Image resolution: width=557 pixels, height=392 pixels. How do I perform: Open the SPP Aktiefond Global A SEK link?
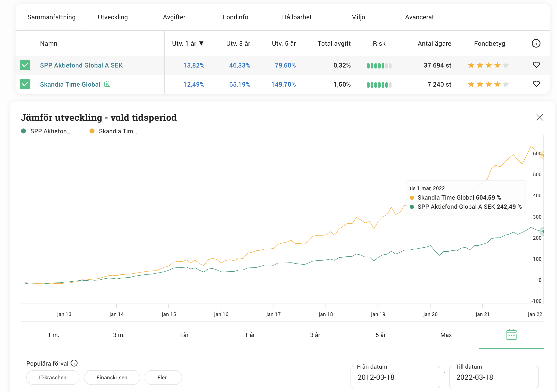click(81, 65)
